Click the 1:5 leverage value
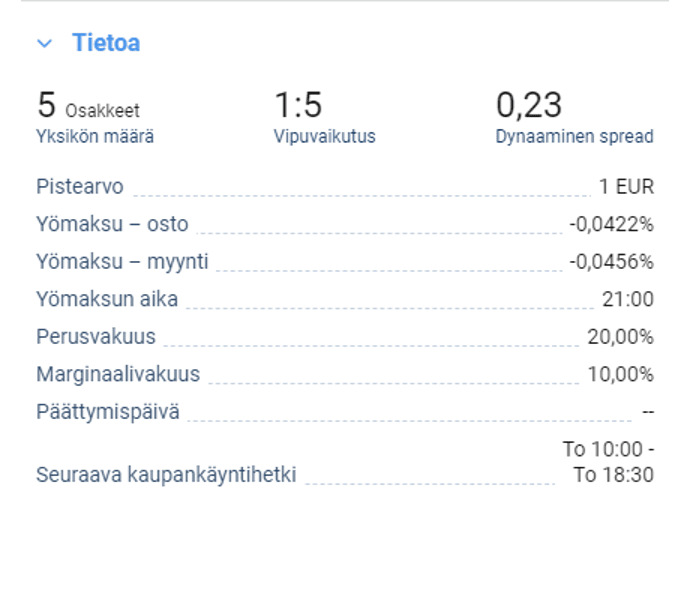The height and width of the screenshot is (590, 690). point(298,105)
